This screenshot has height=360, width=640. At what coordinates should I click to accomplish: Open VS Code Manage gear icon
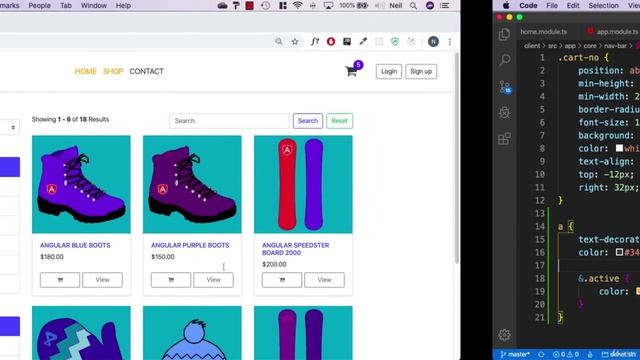504,335
